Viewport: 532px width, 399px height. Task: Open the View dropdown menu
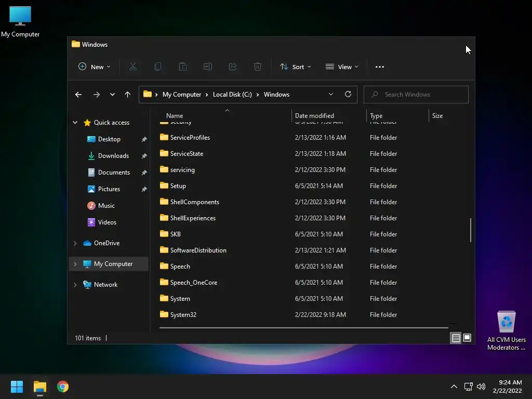coord(342,67)
